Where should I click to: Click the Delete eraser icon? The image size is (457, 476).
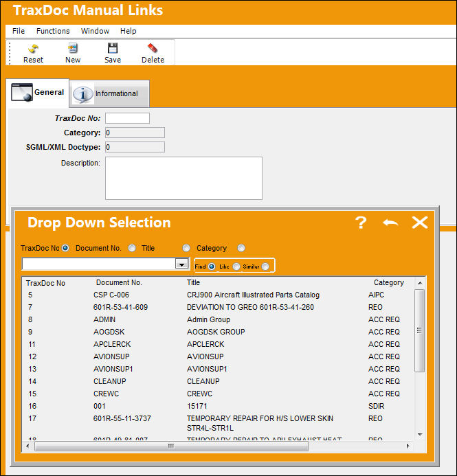[153, 48]
